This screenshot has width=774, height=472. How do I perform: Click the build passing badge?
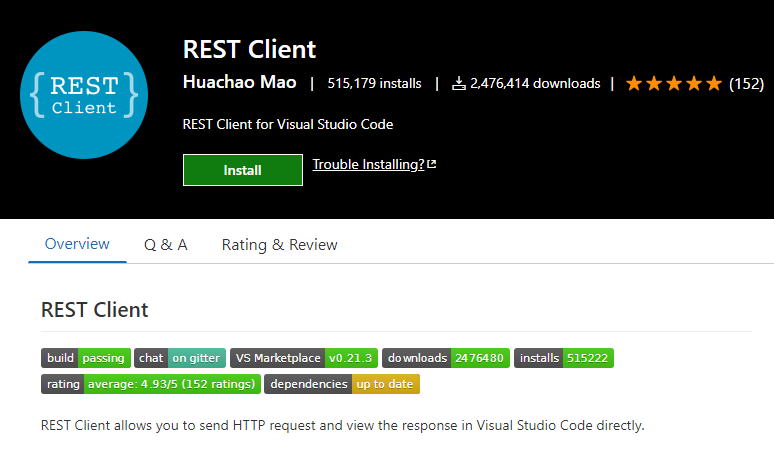pyautogui.click(x=86, y=358)
